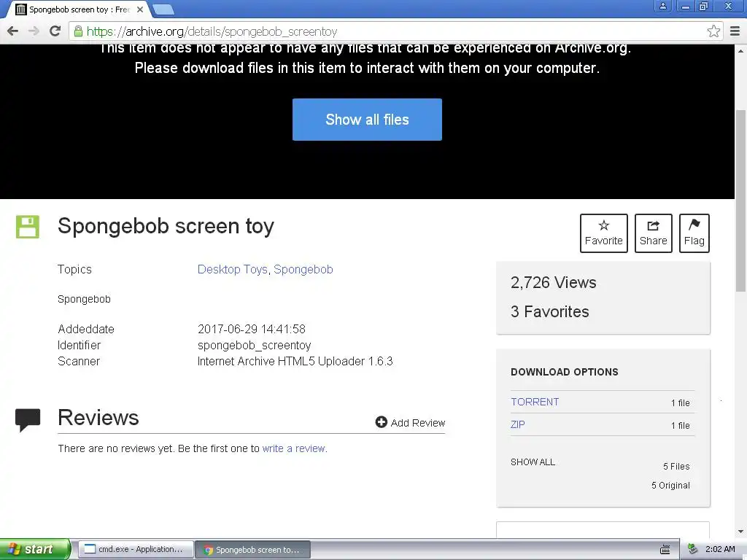Viewport: 747px width, 560px height.
Task: Open a new browser tab
Action: pyautogui.click(x=163, y=9)
